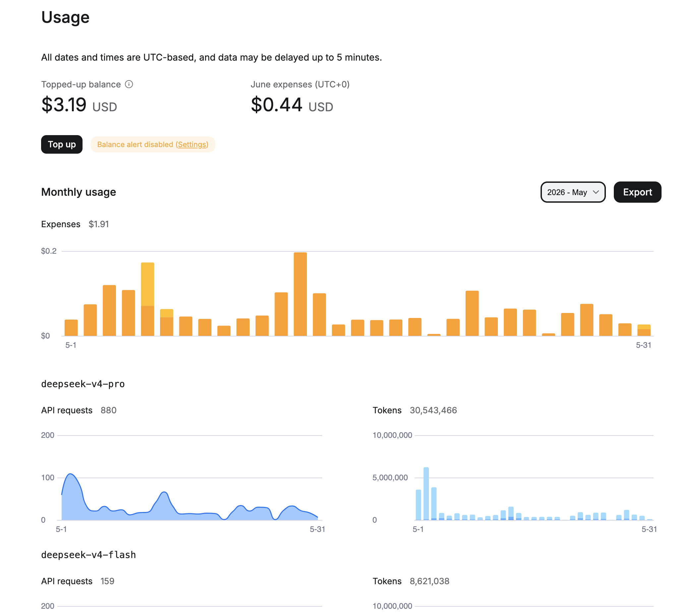Click the Tokens 8,621,038 value
This screenshot has height=616, width=696.
(x=430, y=581)
